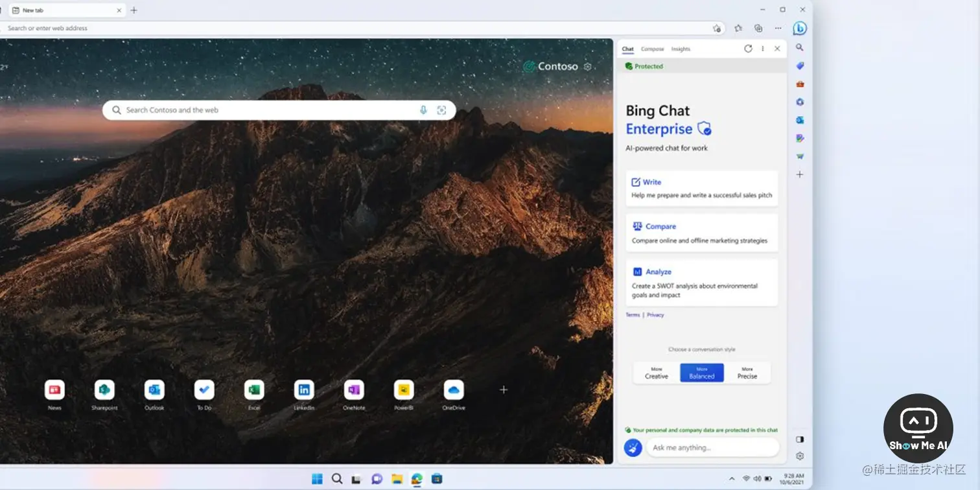The height and width of the screenshot is (490, 980).
Task: Select the New tab browser tab
Action: click(x=67, y=10)
